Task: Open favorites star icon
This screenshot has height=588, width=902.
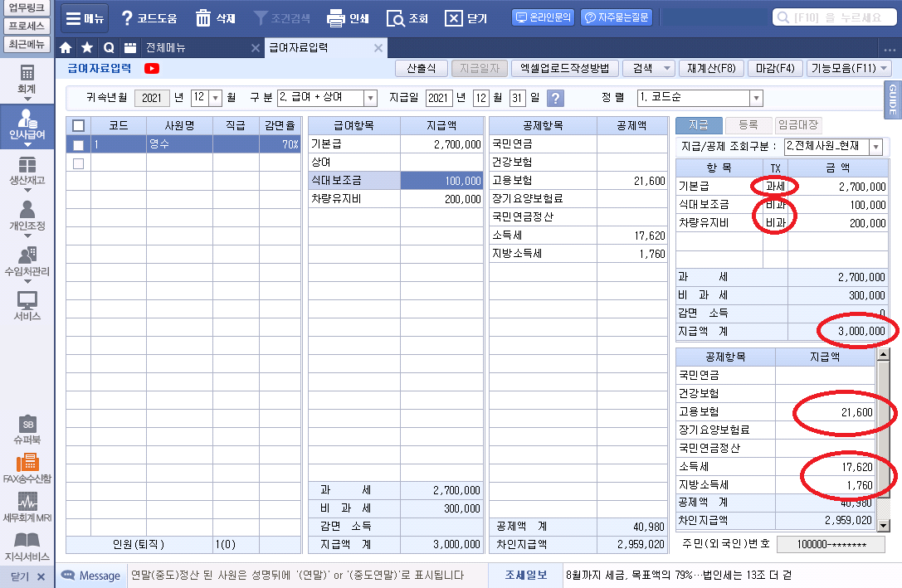Action: tap(87, 48)
